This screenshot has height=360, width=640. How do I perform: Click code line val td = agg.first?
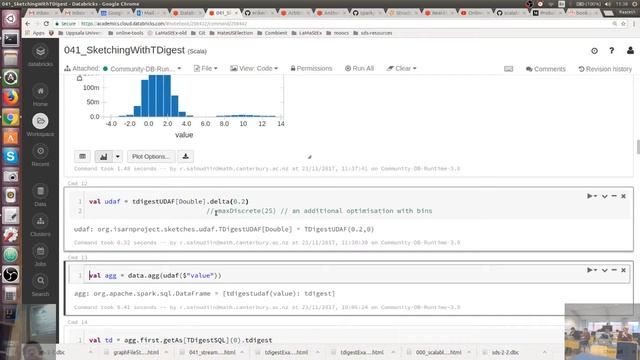click(x=180, y=340)
